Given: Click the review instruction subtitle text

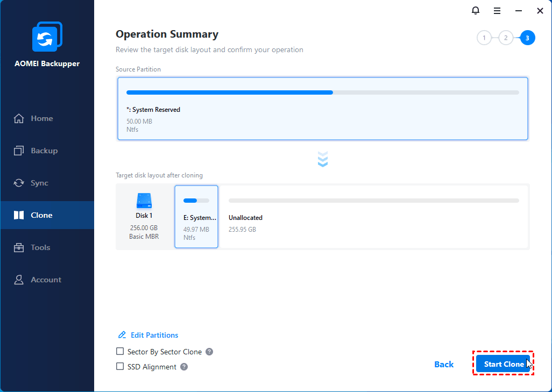Looking at the screenshot, I should 209,49.
